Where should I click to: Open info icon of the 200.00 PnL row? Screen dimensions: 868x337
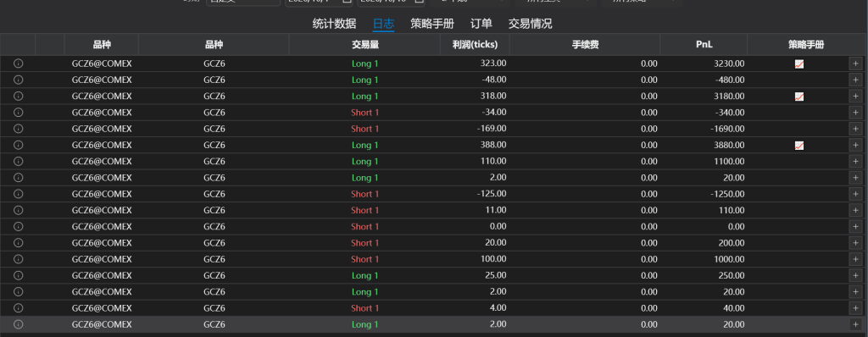tap(18, 243)
